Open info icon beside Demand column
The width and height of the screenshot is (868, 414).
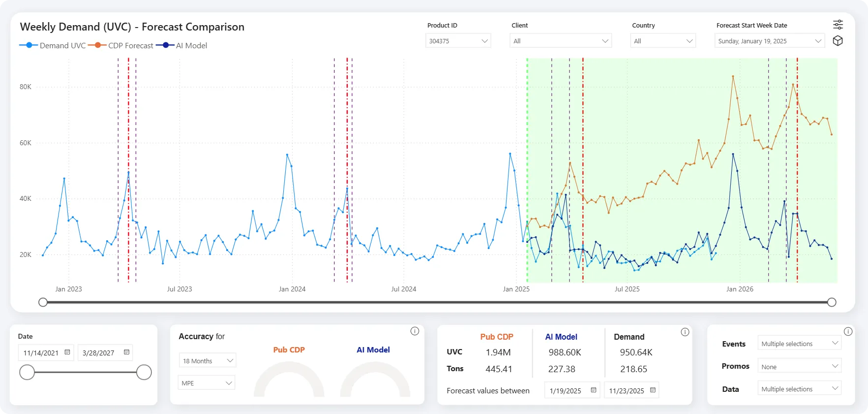685,332
